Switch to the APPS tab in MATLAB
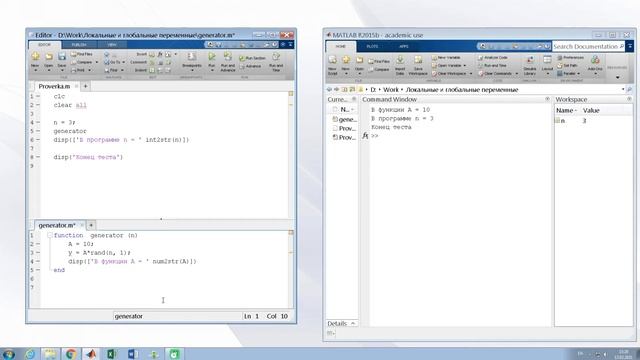 404,46
